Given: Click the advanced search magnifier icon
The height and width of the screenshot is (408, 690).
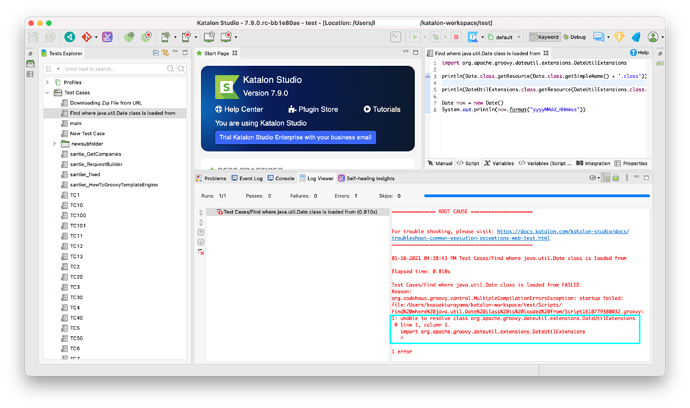Looking at the screenshot, I should click(181, 69).
